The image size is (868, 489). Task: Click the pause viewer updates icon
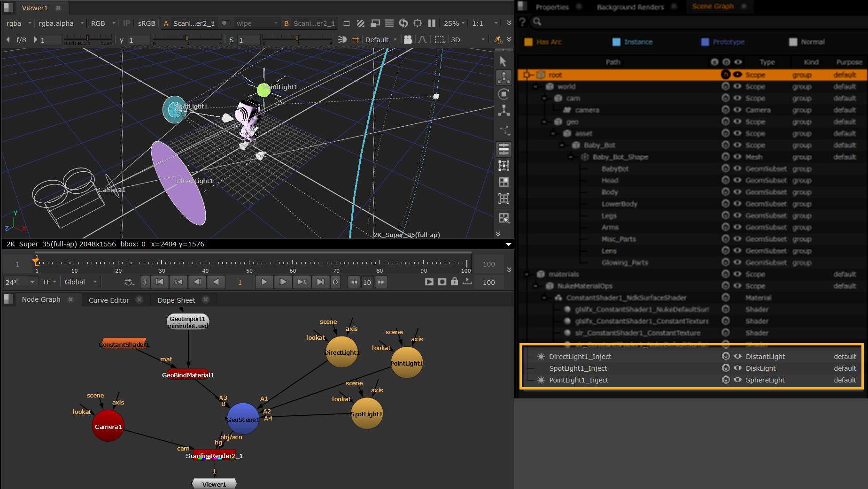pos(432,23)
